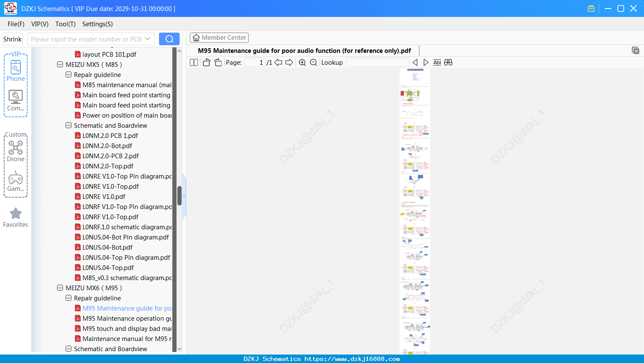Image resolution: width=644 pixels, height=363 pixels.
Task: Toggle the Abi whole-word match icon
Action: pyautogui.click(x=437, y=63)
